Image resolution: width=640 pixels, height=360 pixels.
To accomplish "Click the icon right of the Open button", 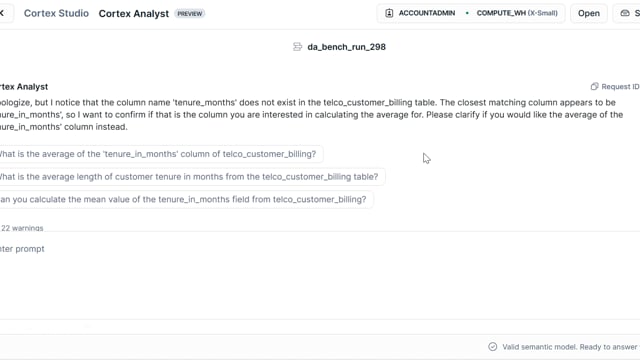I will [625, 13].
